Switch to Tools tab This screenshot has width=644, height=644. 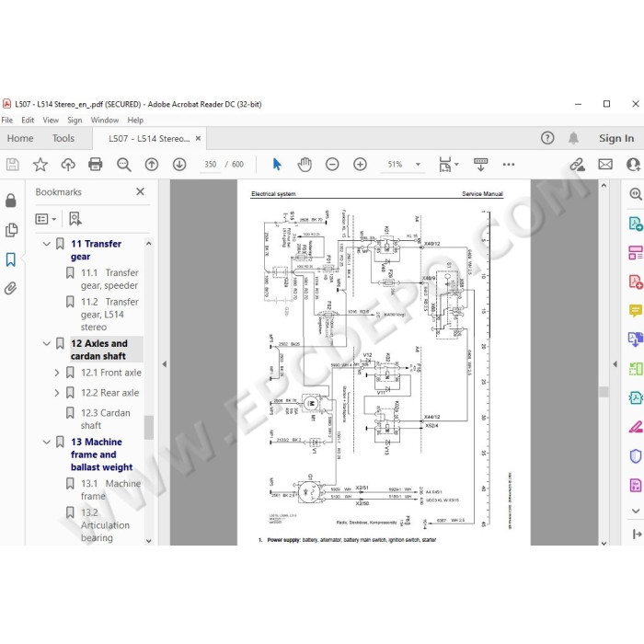point(63,138)
